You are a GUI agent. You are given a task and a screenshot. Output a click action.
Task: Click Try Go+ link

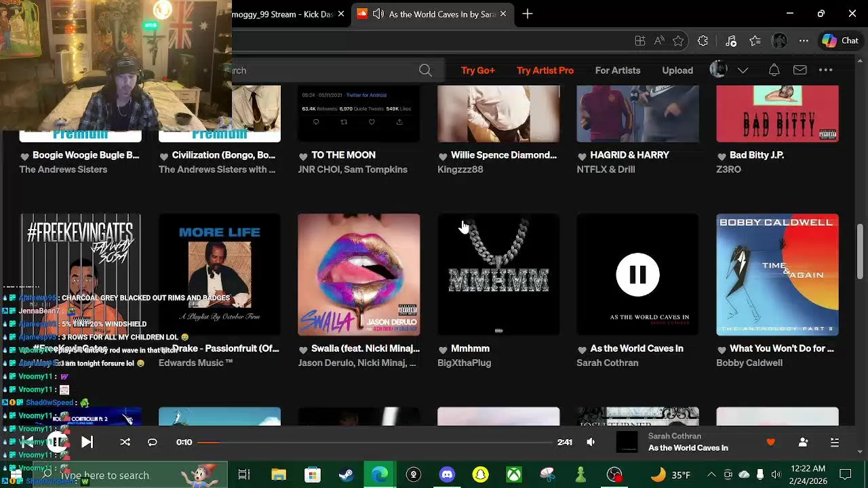point(478,70)
